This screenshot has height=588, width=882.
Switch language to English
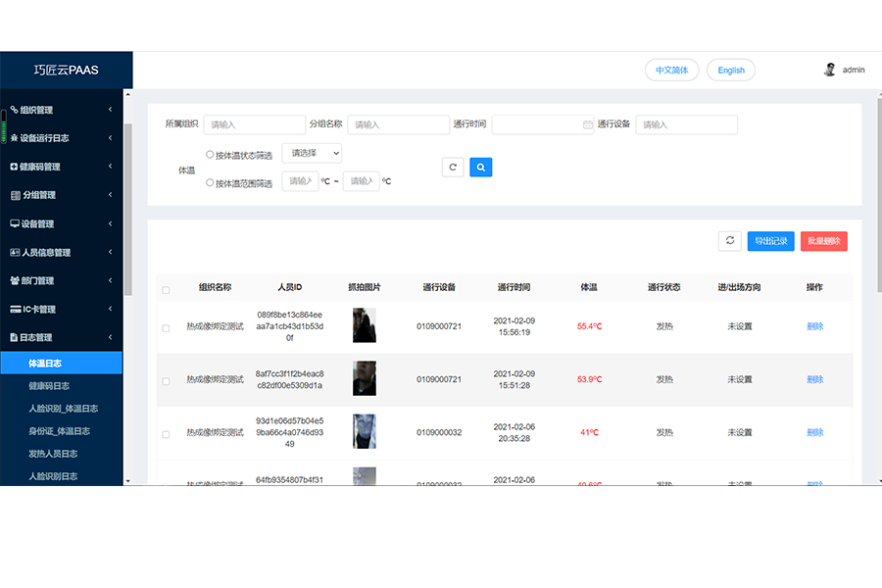pos(731,70)
